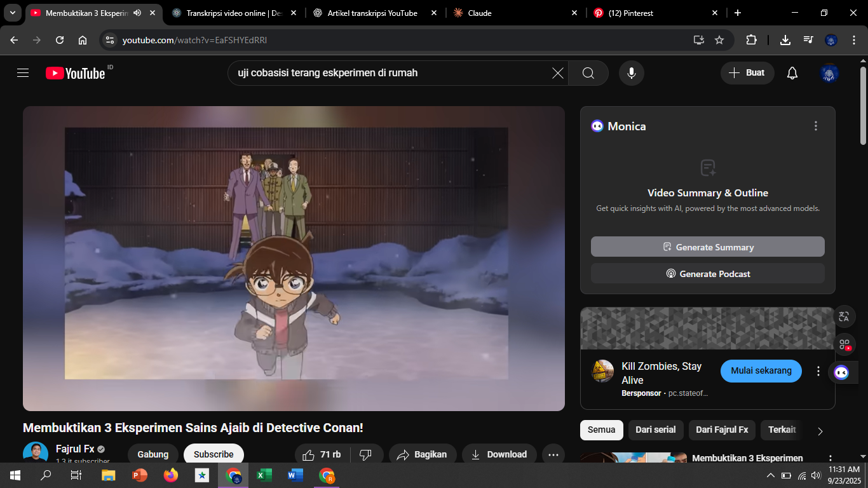Go back in browser history
Image resolution: width=868 pixels, height=488 pixels.
pyautogui.click(x=14, y=40)
